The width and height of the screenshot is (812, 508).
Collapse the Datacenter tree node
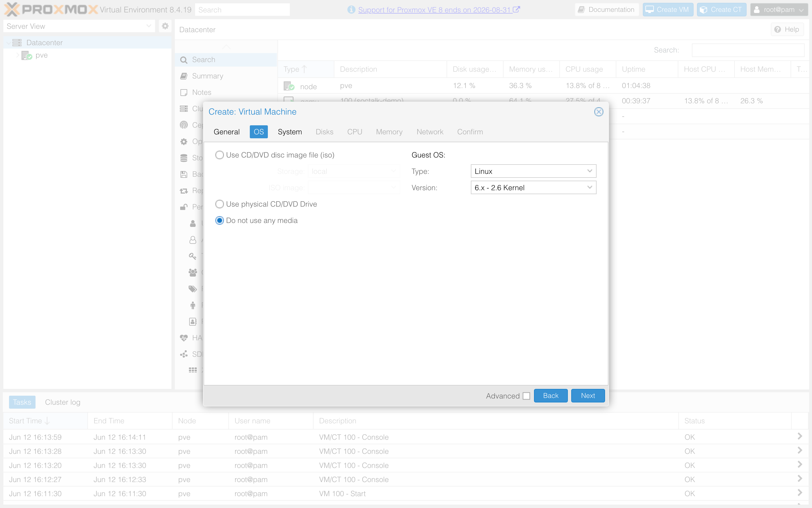(x=8, y=43)
